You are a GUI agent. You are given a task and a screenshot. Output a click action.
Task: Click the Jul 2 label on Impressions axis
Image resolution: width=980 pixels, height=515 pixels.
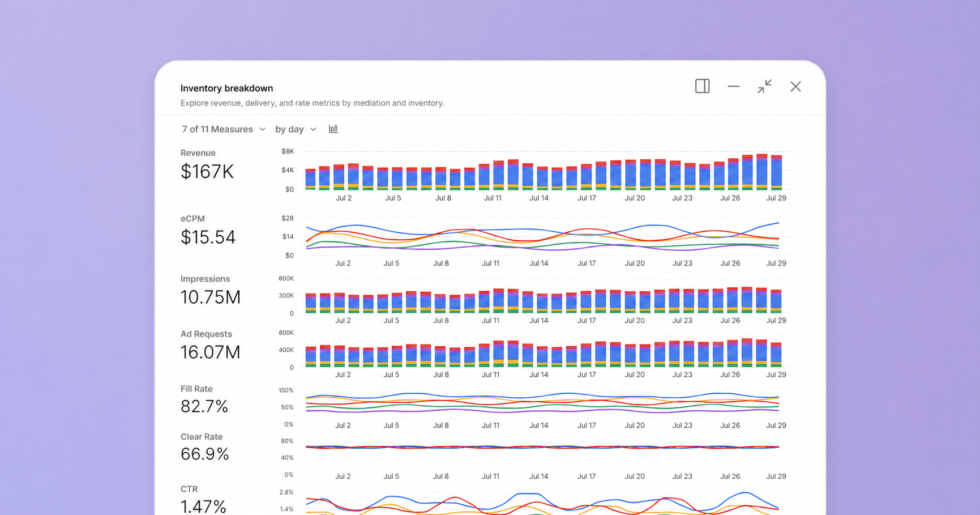343,321
